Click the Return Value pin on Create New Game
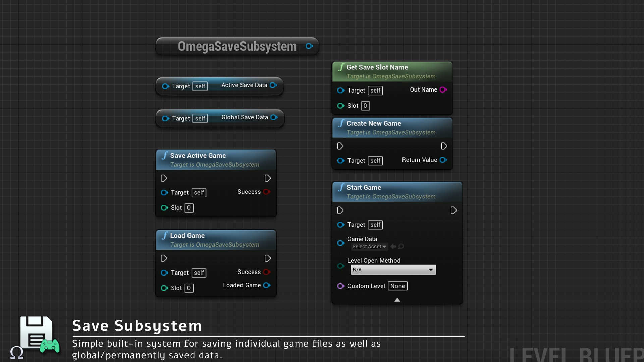The width and height of the screenshot is (644, 362). (x=443, y=160)
